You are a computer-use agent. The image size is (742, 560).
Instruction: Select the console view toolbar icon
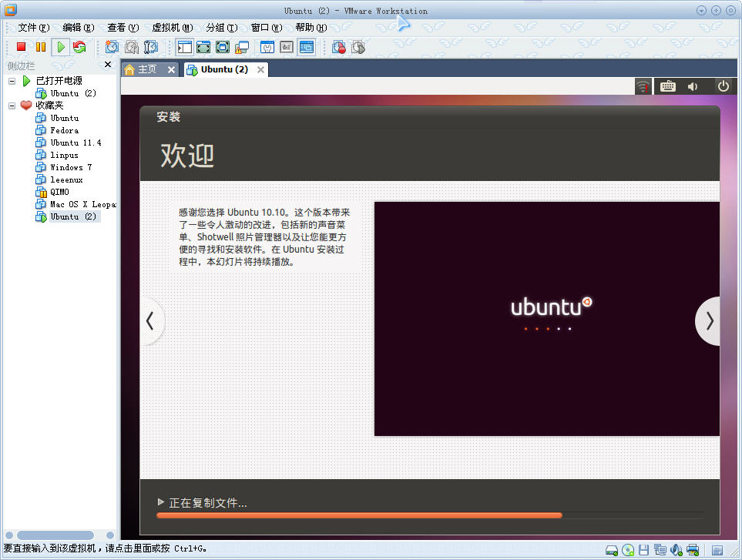click(307, 47)
